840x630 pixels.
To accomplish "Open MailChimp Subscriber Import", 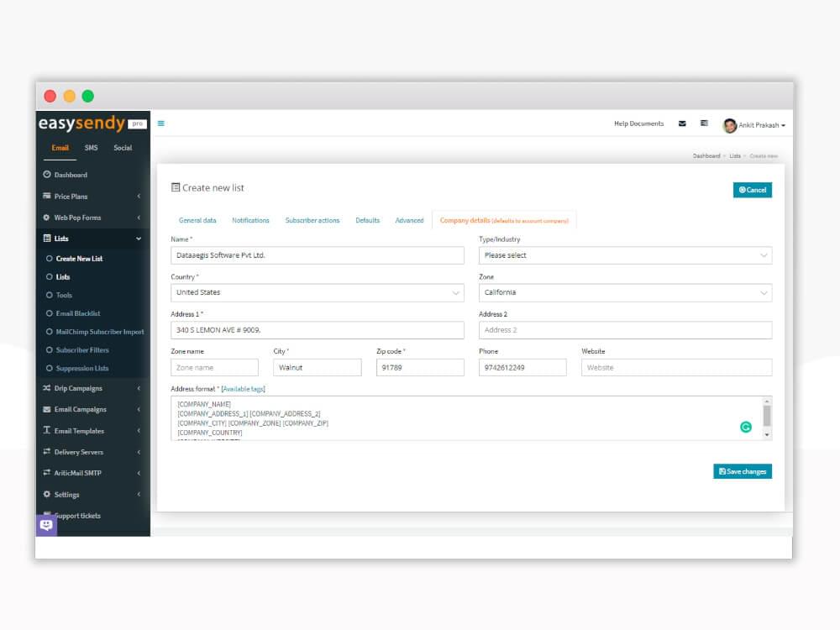I will point(100,332).
